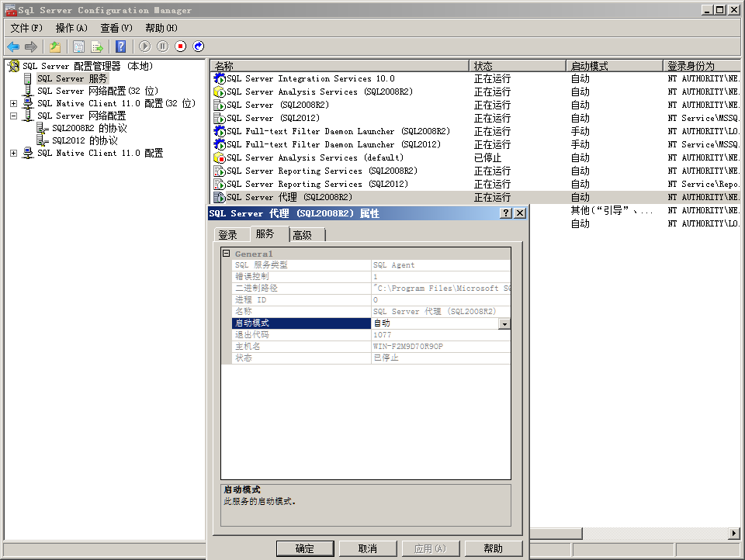Select SQL Native Client 11.0 配置 tree item
The height and width of the screenshot is (560, 745).
(100, 153)
